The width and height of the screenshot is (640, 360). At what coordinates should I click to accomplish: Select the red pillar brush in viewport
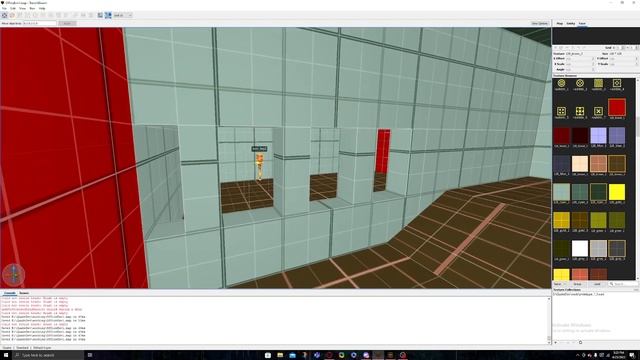tap(383, 151)
